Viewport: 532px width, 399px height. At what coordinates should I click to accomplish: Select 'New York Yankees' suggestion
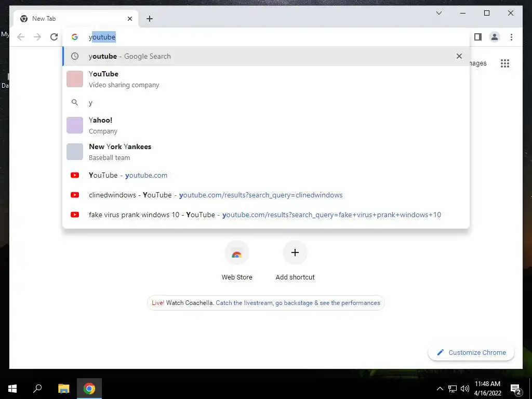[x=266, y=152]
